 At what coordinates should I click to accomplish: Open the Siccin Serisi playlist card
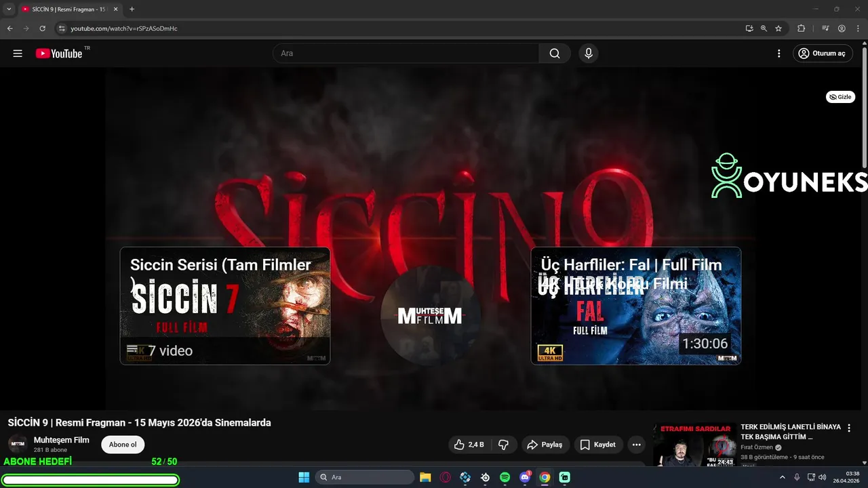pos(225,306)
